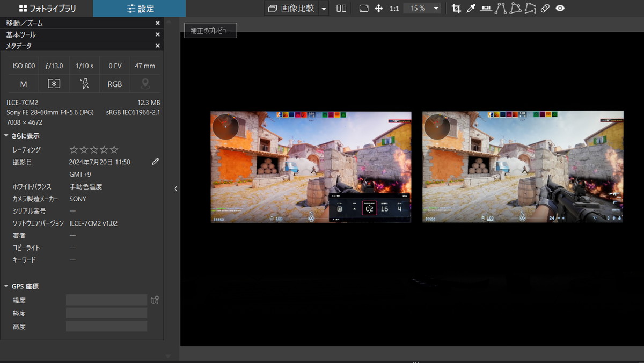Set zoom to 1:1
Image resolution: width=644 pixels, height=363 pixels.
394,9
